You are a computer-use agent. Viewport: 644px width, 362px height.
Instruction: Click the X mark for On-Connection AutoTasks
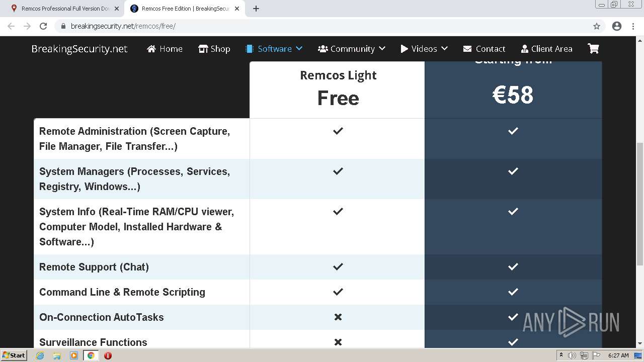(x=338, y=317)
